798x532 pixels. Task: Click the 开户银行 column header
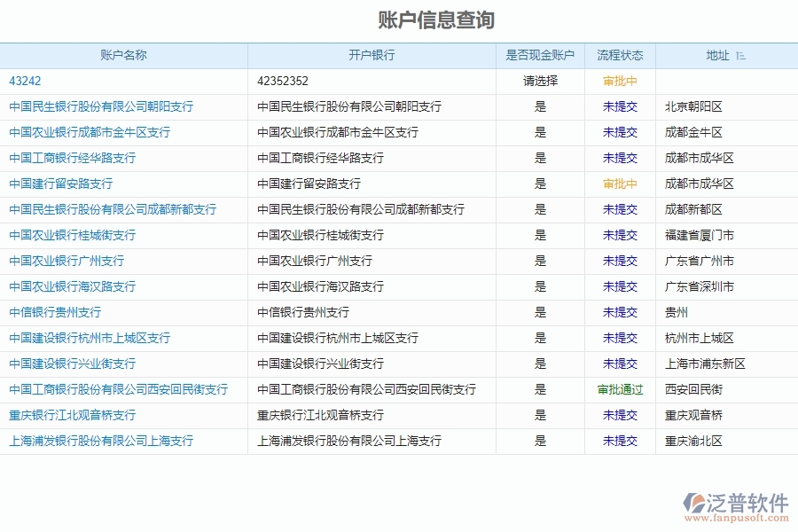pyautogui.click(x=371, y=55)
